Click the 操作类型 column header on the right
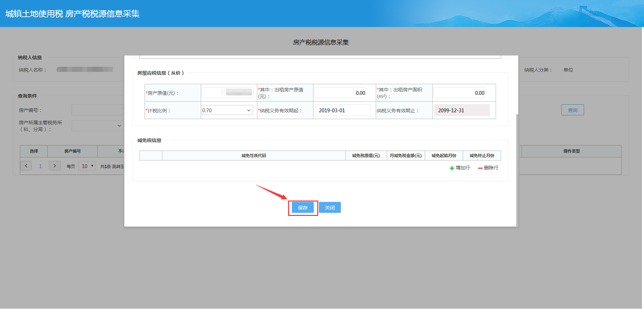 (571, 151)
